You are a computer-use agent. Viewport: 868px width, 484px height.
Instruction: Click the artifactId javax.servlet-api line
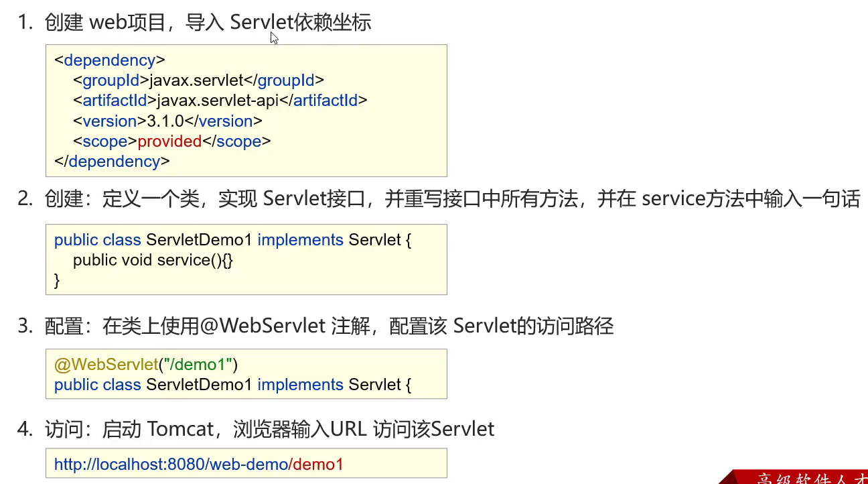click(x=220, y=101)
